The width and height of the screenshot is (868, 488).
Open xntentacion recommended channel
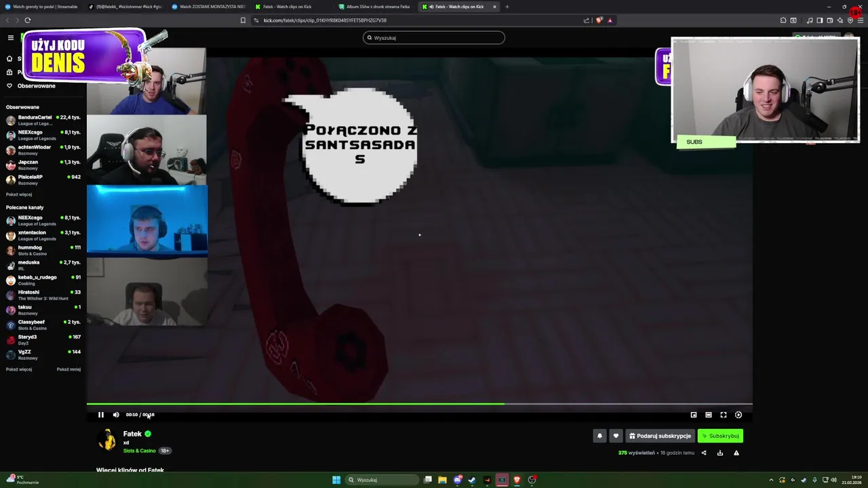43,235
